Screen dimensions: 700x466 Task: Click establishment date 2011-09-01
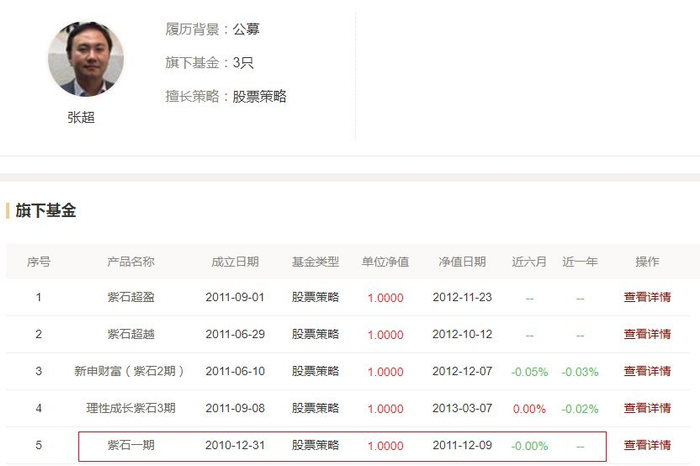[x=235, y=297]
